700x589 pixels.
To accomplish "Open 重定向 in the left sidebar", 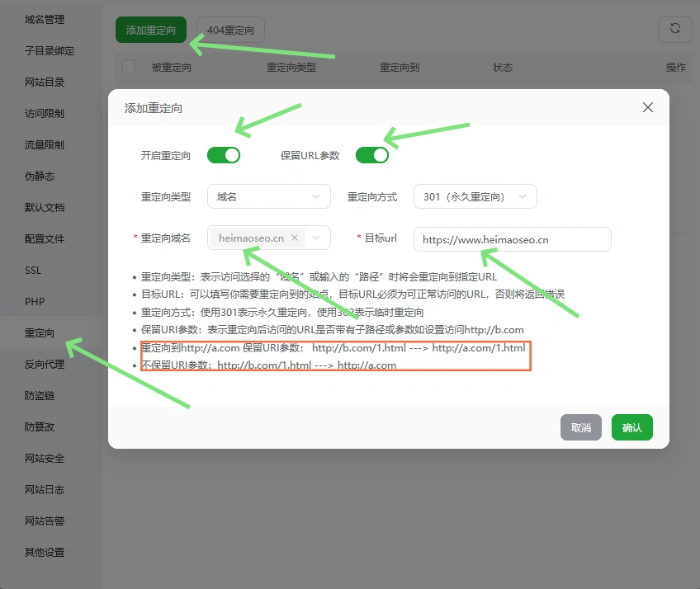I will click(40, 333).
